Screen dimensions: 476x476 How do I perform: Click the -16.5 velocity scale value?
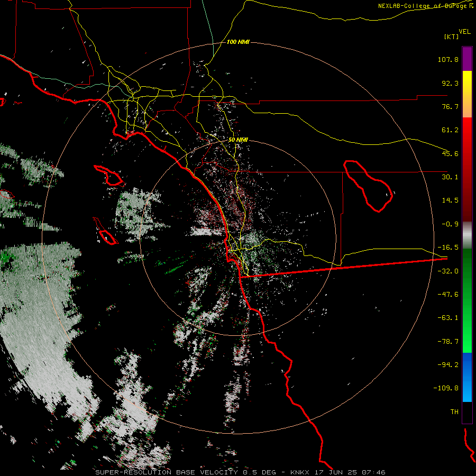[x=448, y=248]
